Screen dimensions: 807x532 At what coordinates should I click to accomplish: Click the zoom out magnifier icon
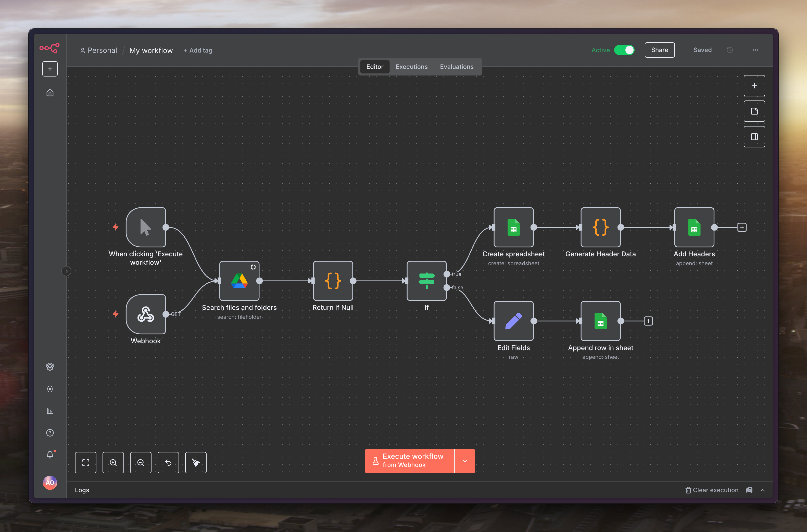point(141,462)
